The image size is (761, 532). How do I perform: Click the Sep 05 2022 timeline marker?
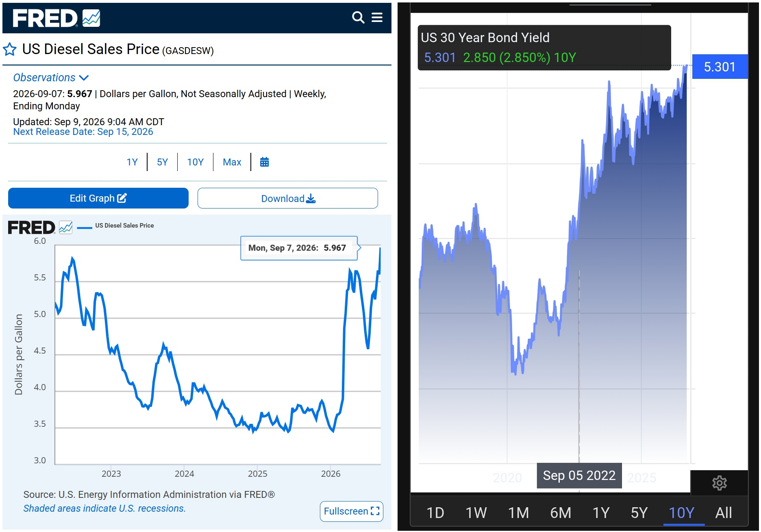point(579,476)
